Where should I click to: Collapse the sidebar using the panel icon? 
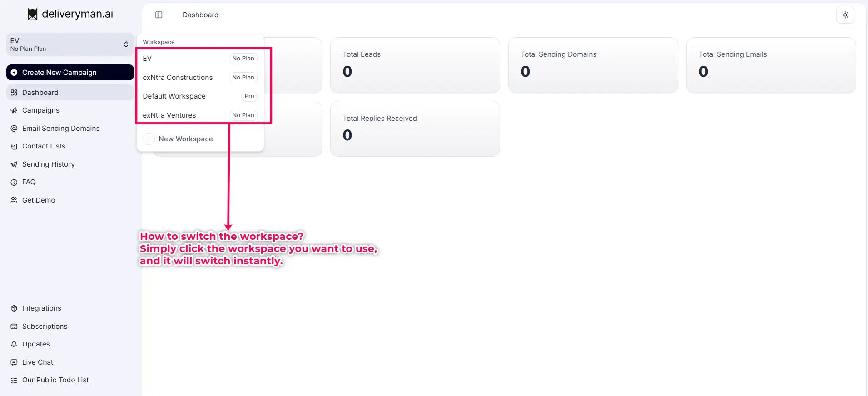[x=159, y=15]
